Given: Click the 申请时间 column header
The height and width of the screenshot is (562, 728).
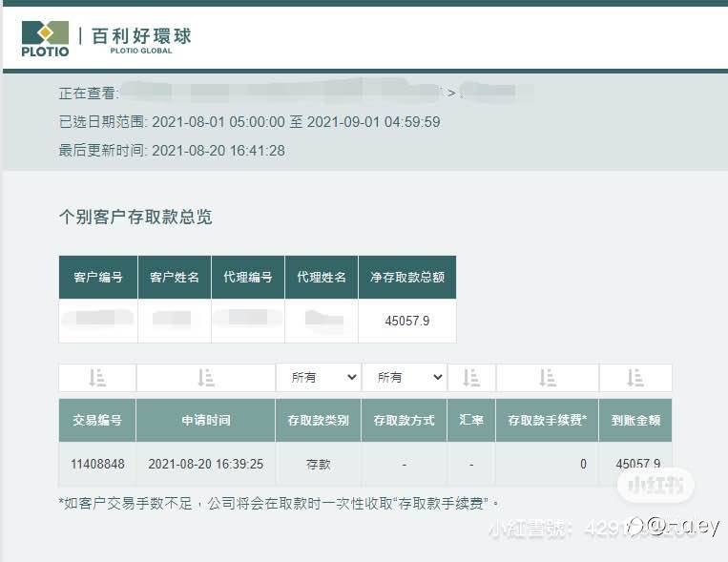Looking at the screenshot, I should click(x=206, y=420).
